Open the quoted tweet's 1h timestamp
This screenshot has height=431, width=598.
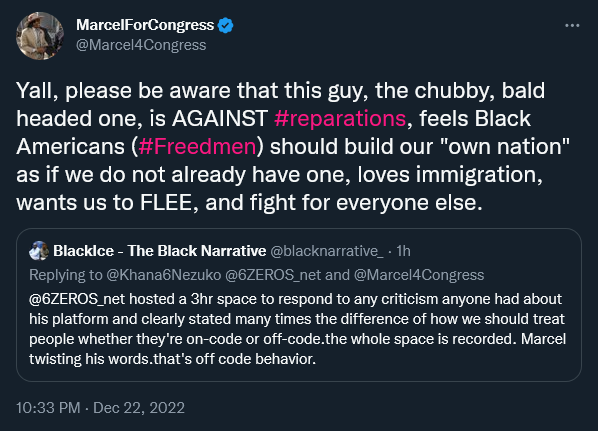click(x=403, y=251)
